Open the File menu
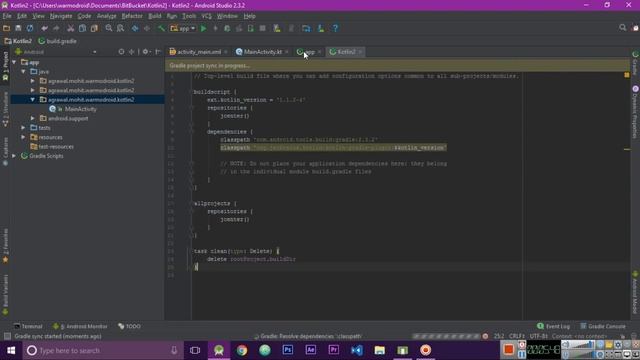The height and width of the screenshot is (360, 640). [x=7, y=16]
